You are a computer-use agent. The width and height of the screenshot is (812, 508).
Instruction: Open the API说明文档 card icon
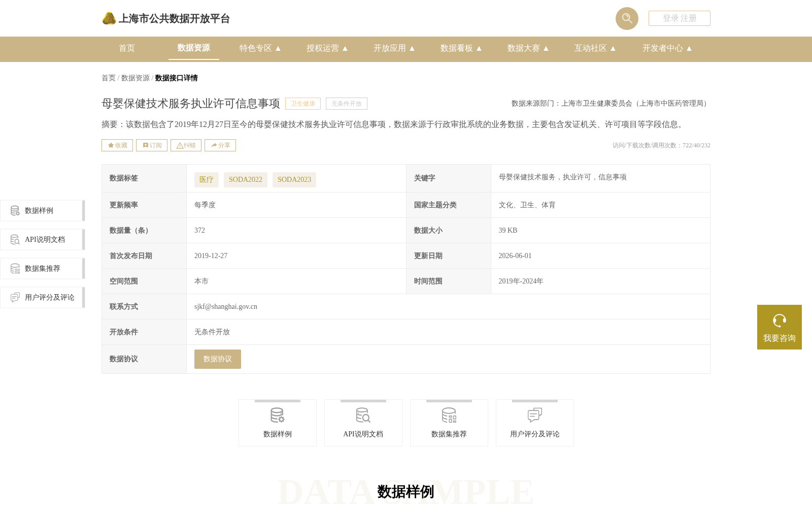click(363, 415)
